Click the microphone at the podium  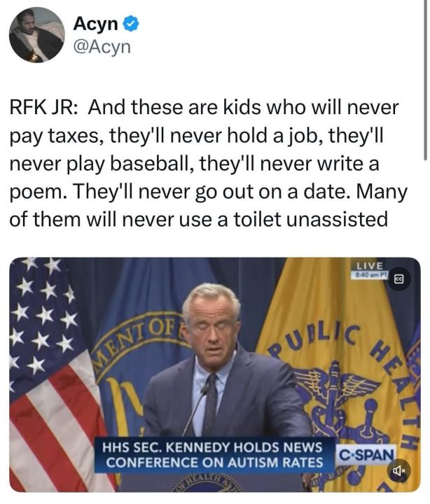pyautogui.click(x=203, y=392)
